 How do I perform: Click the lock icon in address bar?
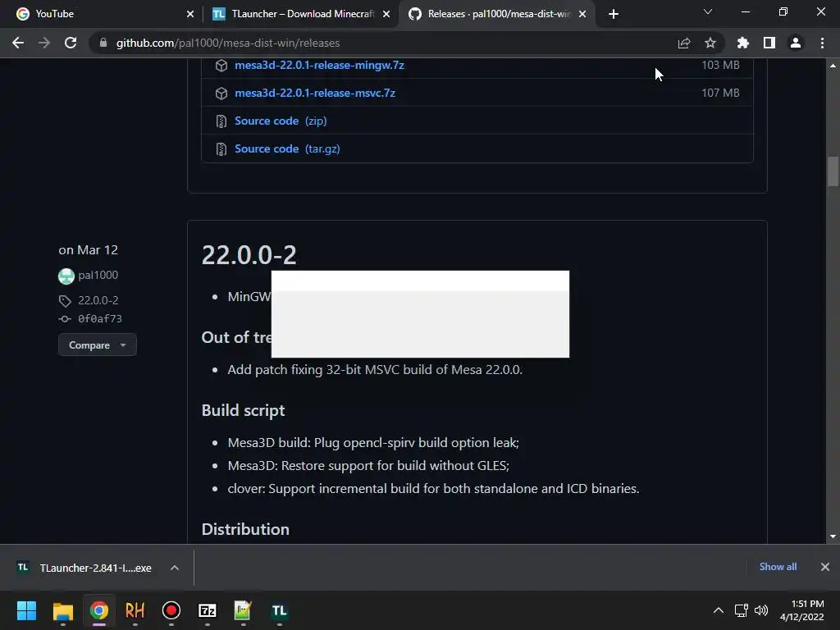[103, 43]
